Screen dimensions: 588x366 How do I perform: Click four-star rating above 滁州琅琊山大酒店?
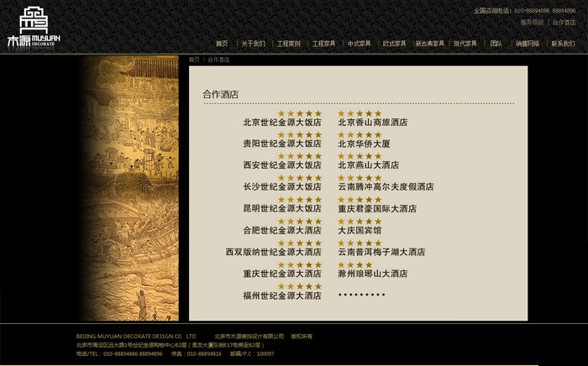(355, 265)
